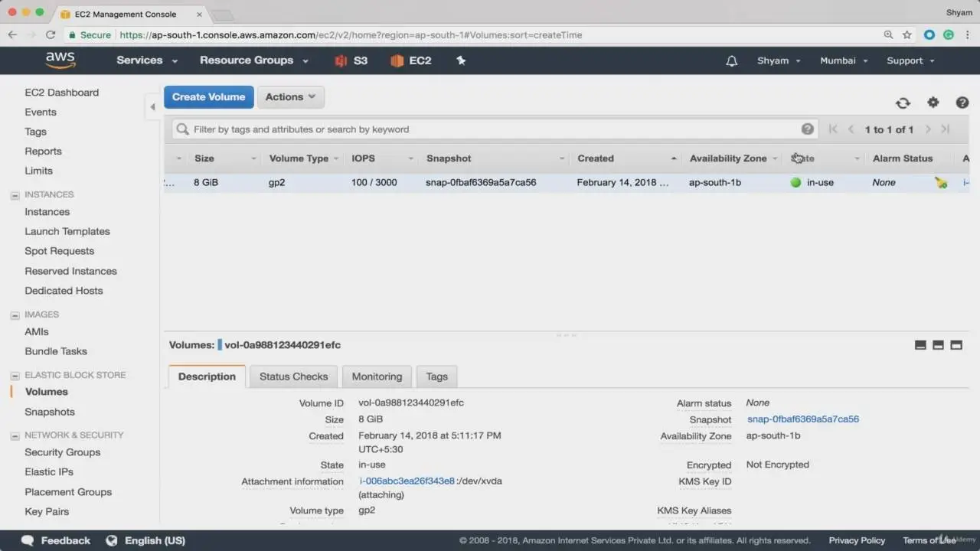980x551 pixels.
Task: Switch to the Monitoring tab
Action: tap(377, 377)
